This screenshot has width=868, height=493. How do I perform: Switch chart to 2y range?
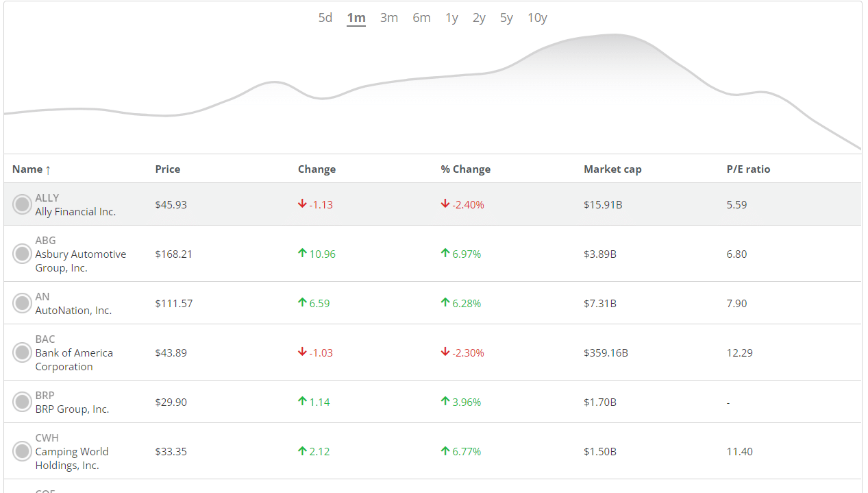(479, 18)
